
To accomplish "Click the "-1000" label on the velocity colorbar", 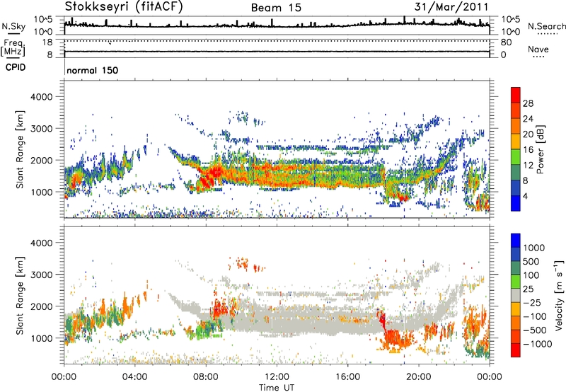I will 537,344.
